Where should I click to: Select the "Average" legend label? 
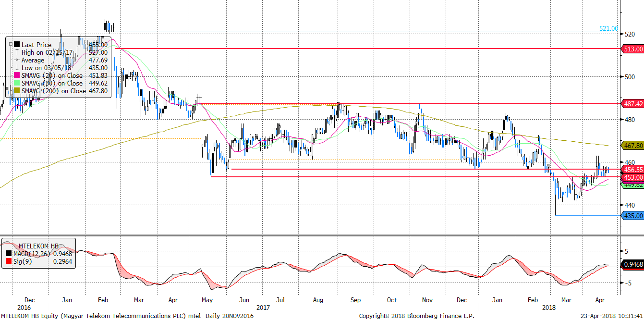click(33, 60)
